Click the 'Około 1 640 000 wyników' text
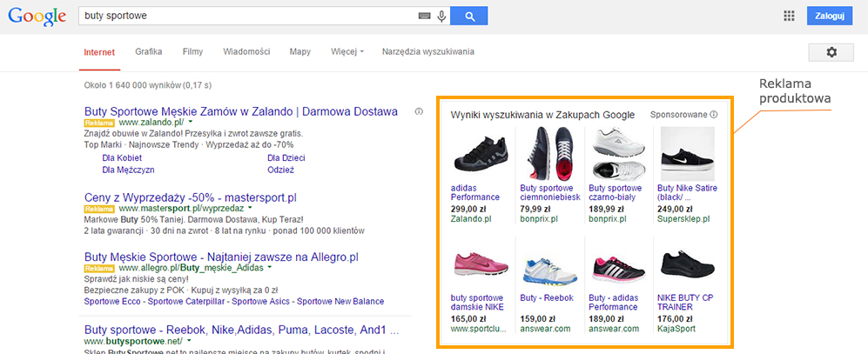868x354 pixels. coord(132,85)
